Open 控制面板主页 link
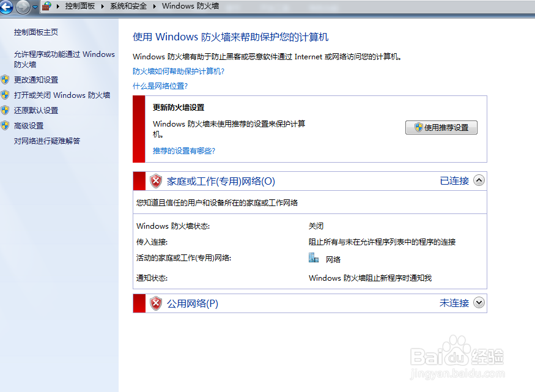This screenshot has height=392, width=535. coord(36,32)
